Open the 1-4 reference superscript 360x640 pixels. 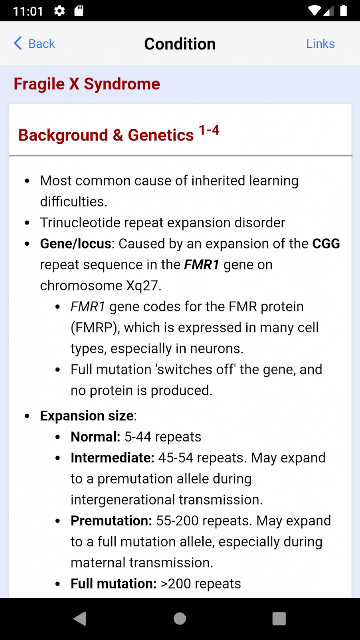(209, 131)
